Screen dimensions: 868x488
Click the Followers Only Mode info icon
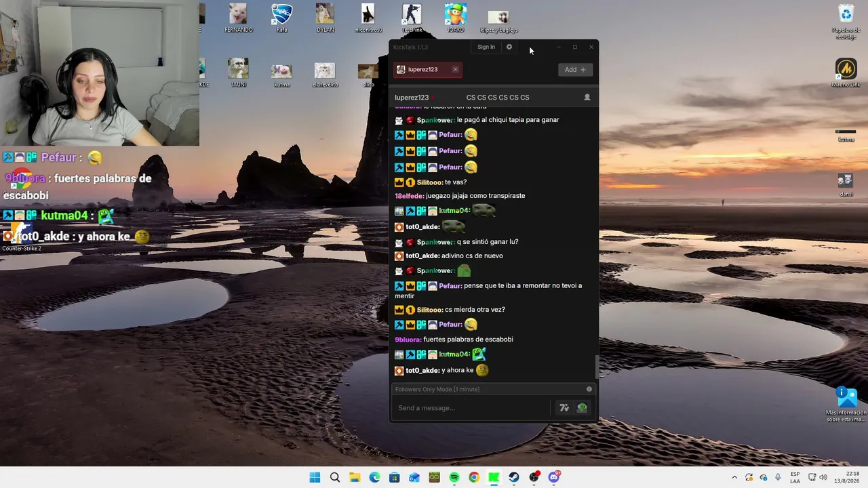pyautogui.click(x=589, y=389)
